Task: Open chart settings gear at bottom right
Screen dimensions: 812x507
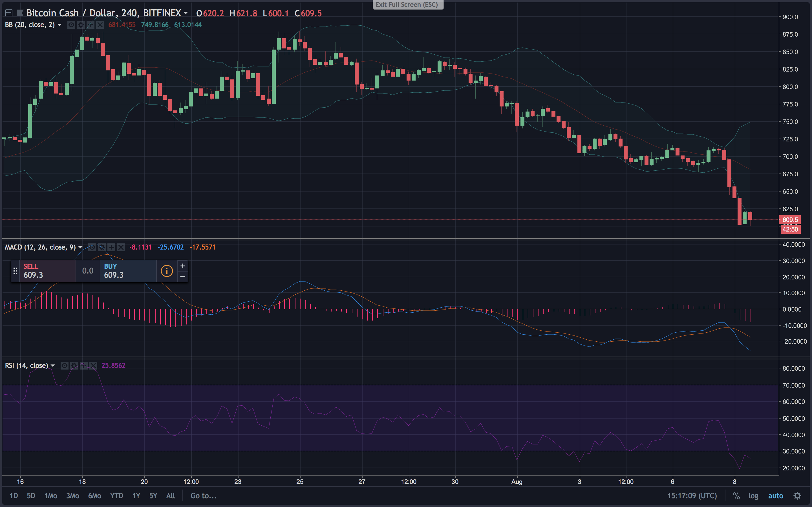Action: pyautogui.click(x=797, y=496)
